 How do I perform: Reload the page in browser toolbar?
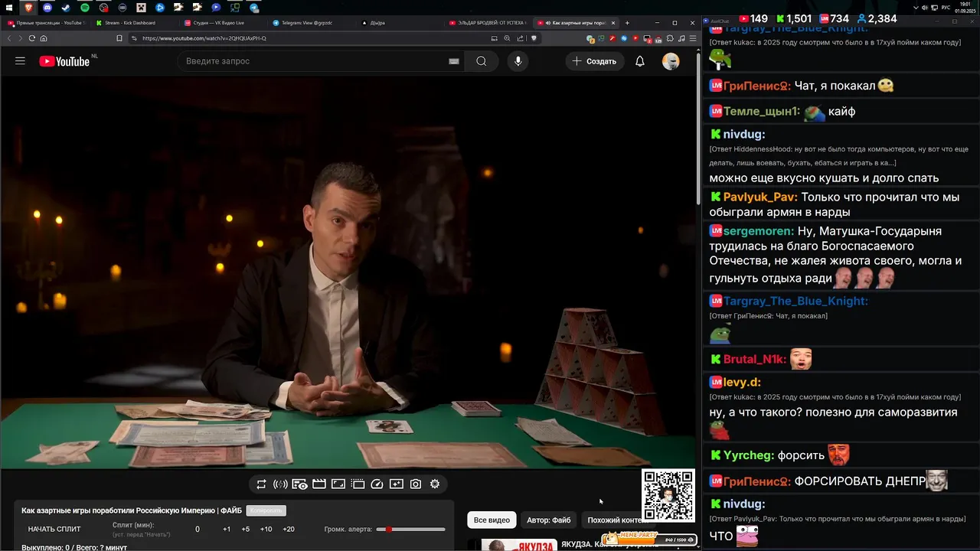(x=32, y=38)
